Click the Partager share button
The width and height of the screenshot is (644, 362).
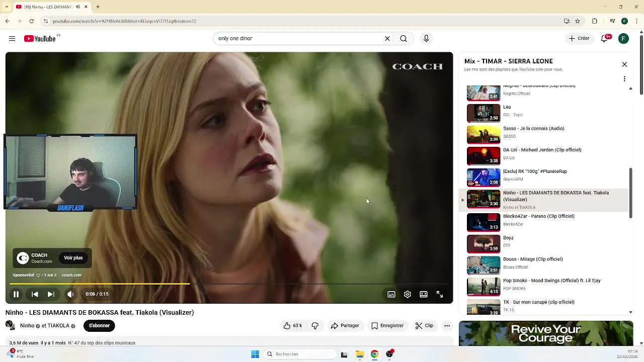coord(345,326)
